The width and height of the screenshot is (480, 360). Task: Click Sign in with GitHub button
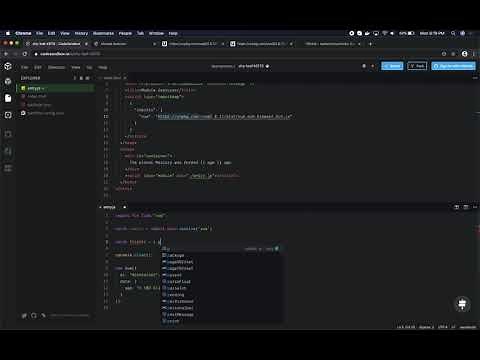click(x=454, y=66)
